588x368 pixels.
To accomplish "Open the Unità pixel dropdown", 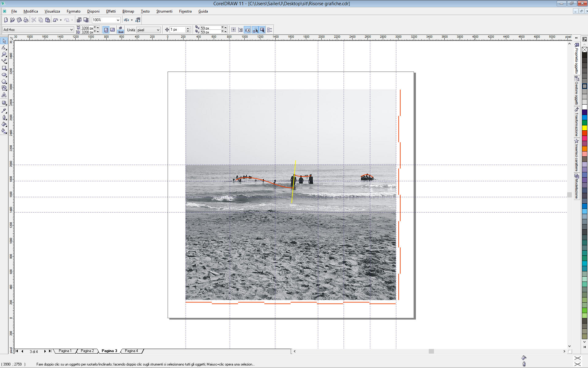I will coord(158,30).
